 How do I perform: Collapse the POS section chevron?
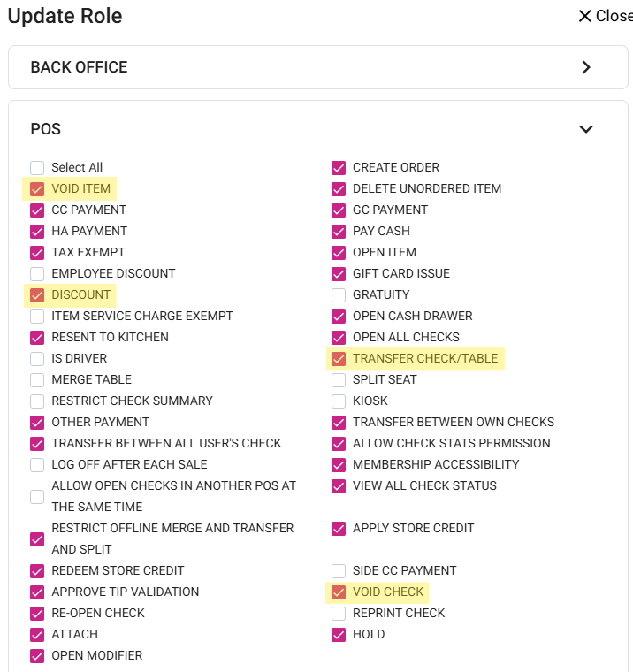pyautogui.click(x=585, y=129)
